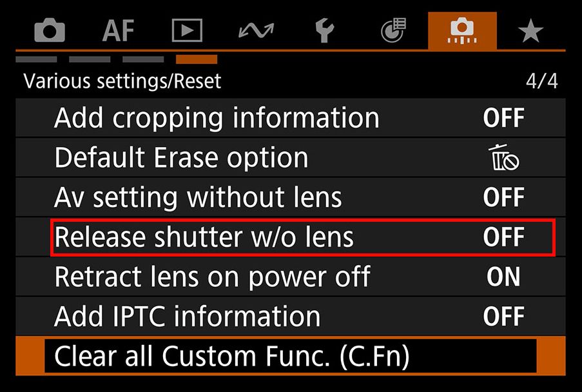Click the Default Erase option trash icon
Screen dimensions: 582x392
(505, 158)
